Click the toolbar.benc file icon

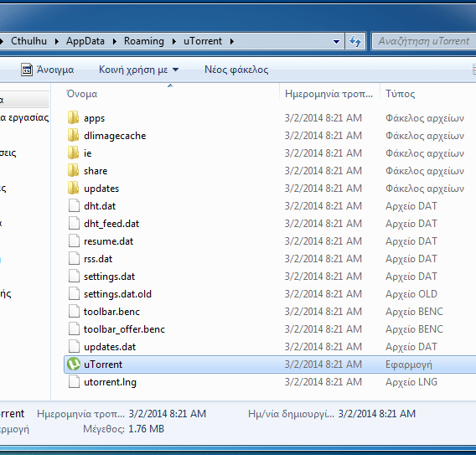[x=74, y=312]
